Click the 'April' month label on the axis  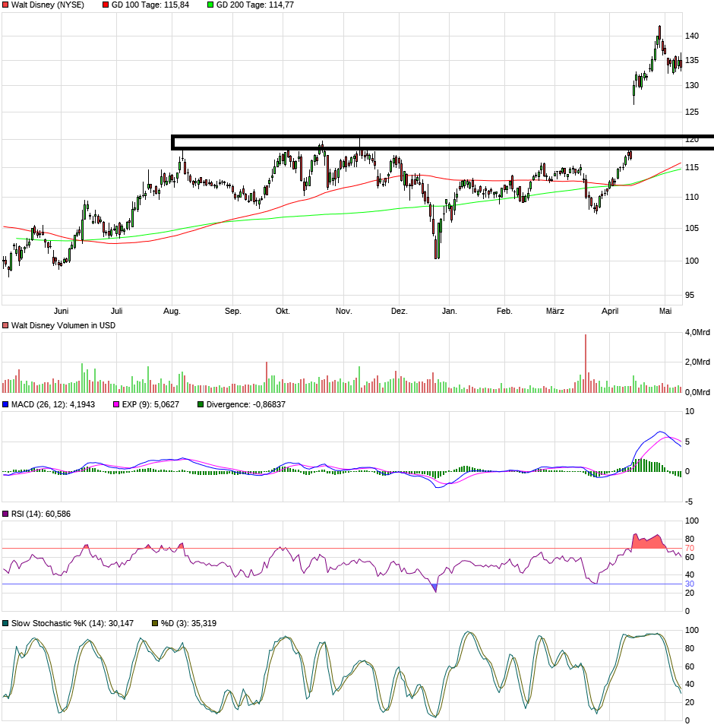610,311
